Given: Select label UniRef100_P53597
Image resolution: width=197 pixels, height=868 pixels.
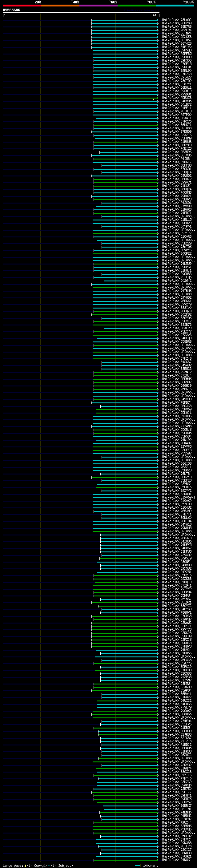Looking at the screenshot, I should click(x=176, y=453).
